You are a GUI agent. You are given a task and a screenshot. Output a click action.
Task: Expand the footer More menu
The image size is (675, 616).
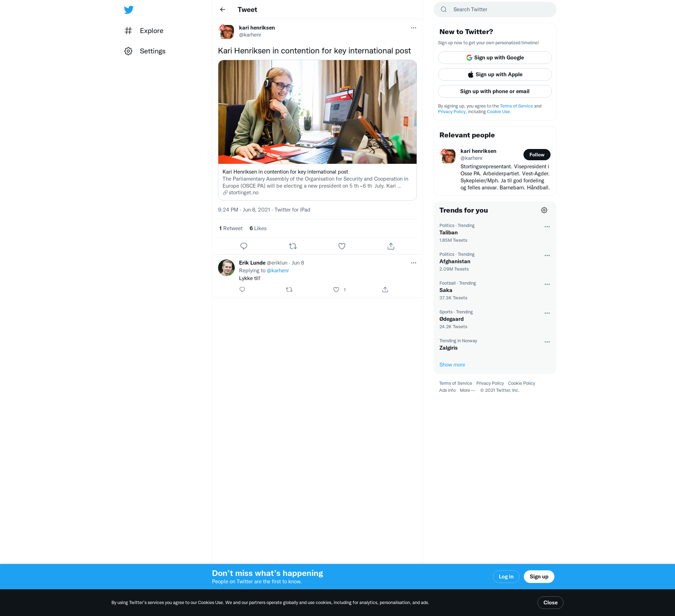[x=467, y=390]
